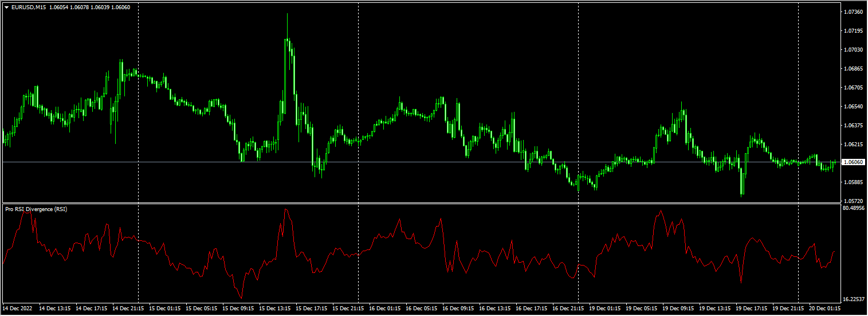Click the 19 Dec 05:15 time label
The height and width of the screenshot is (316, 868).
tap(642, 309)
